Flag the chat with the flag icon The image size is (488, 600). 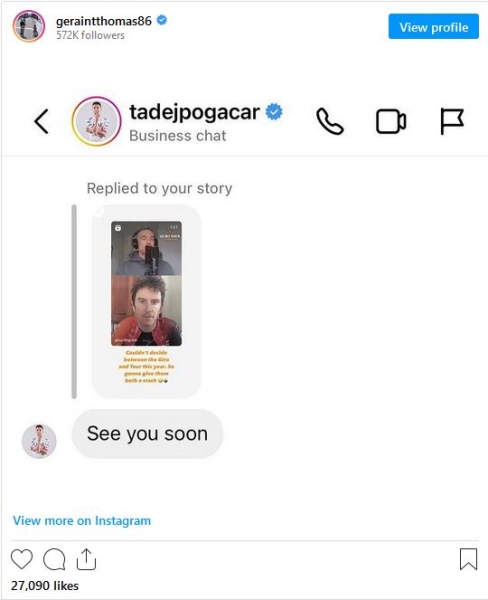452,121
